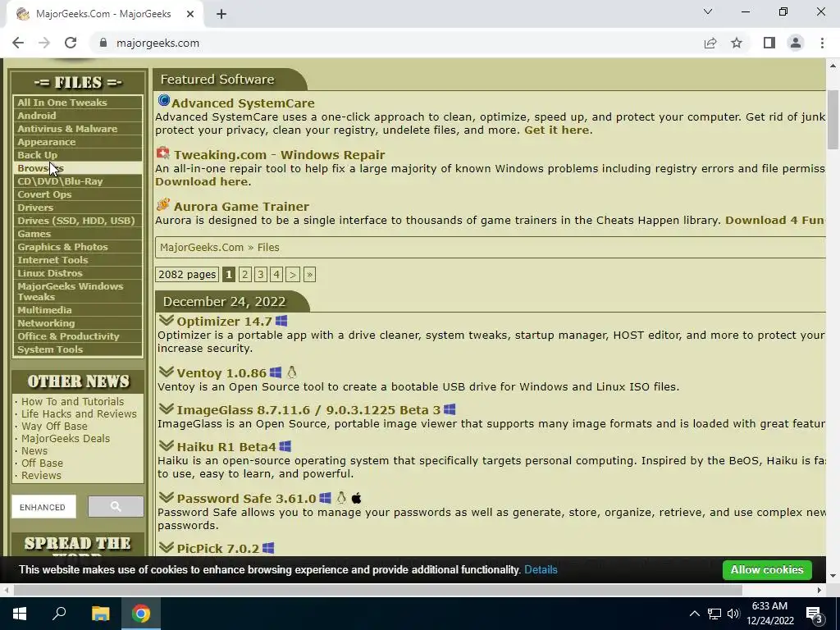Click in the ENHANCED search field
Viewport: 840px width, 630px height.
pos(44,506)
